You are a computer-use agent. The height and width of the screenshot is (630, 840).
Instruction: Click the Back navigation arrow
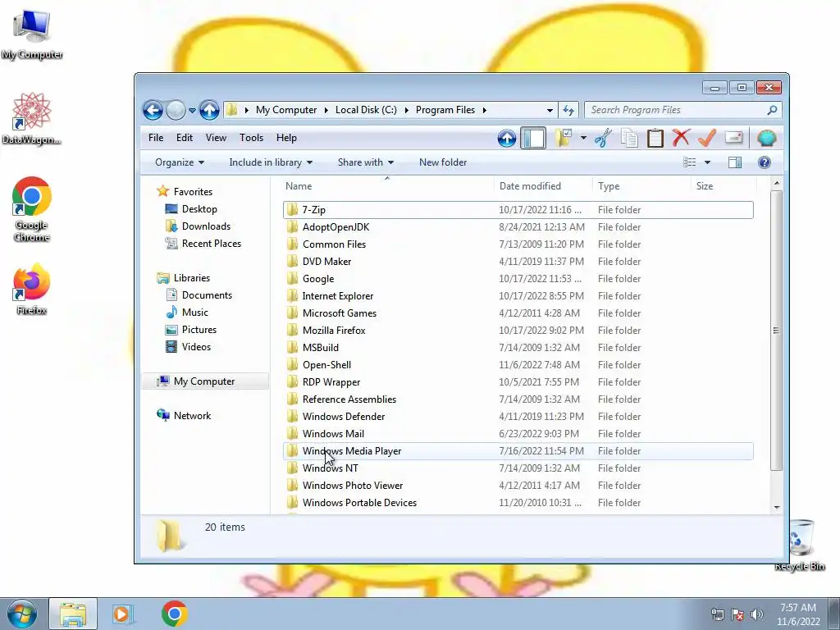[153, 111]
